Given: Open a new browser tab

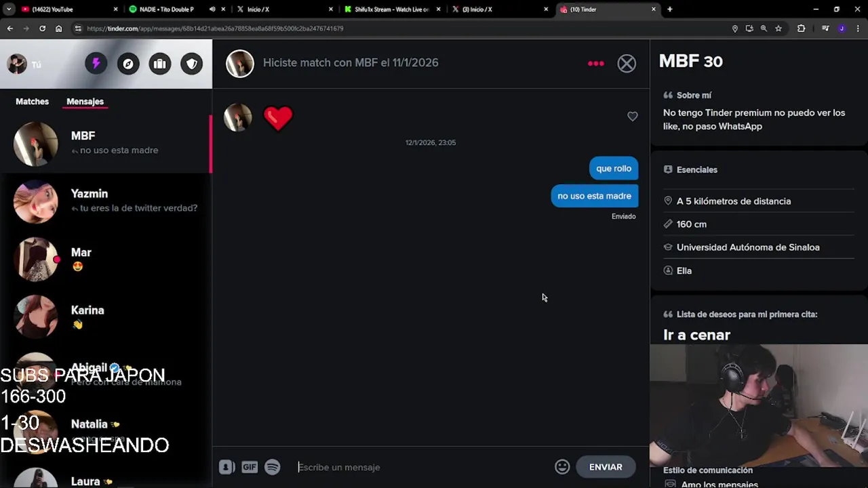Looking at the screenshot, I should [669, 9].
